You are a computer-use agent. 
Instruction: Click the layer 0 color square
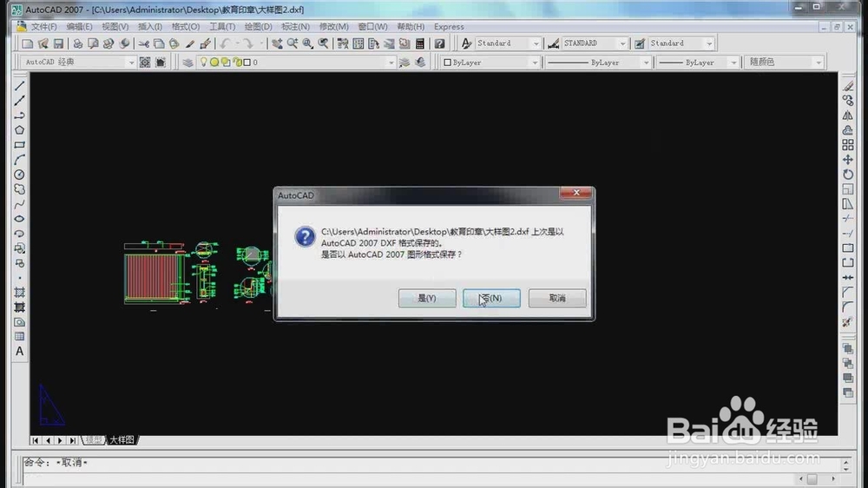click(x=247, y=62)
